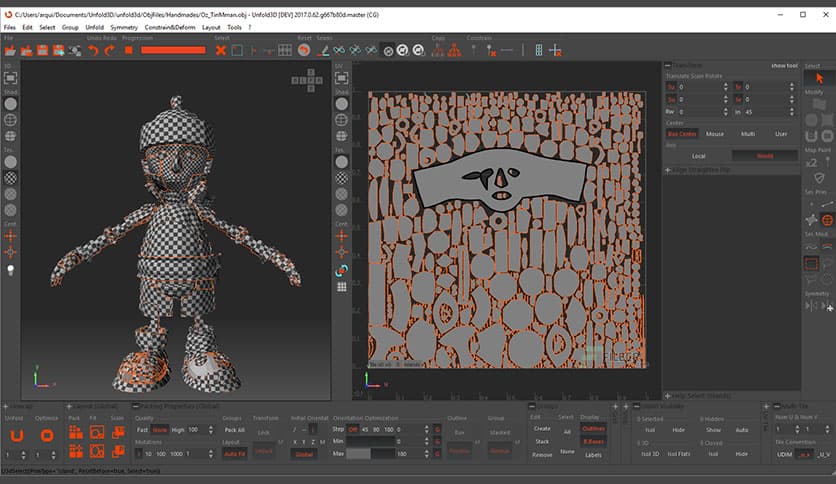Collapse the Island Visibility panel
The image size is (836, 484).
[x=636, y=406]
